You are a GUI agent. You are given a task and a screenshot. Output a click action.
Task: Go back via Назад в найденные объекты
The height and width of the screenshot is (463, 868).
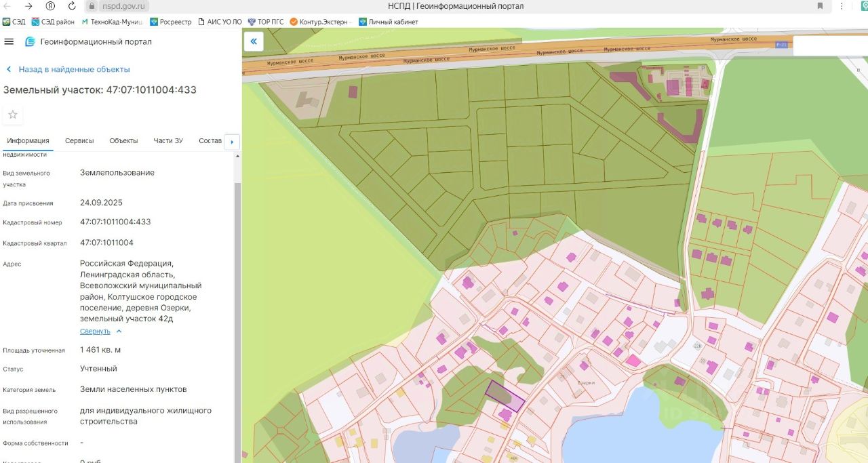pos(73,69)
